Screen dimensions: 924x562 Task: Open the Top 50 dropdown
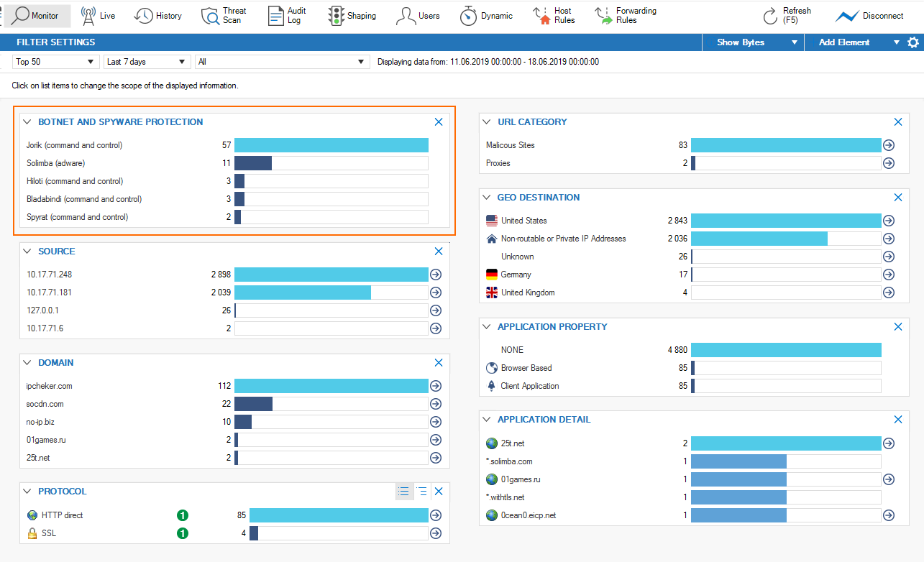click(x=55, y=62)
